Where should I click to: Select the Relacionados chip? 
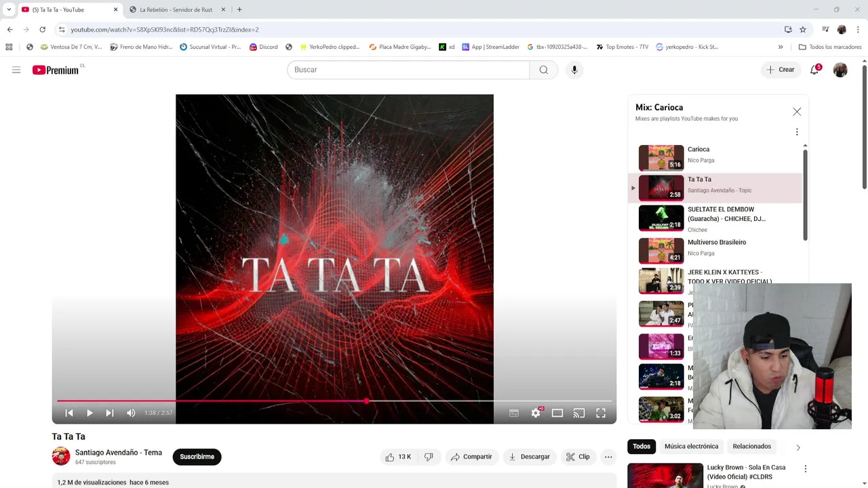[x=751, y=447]
